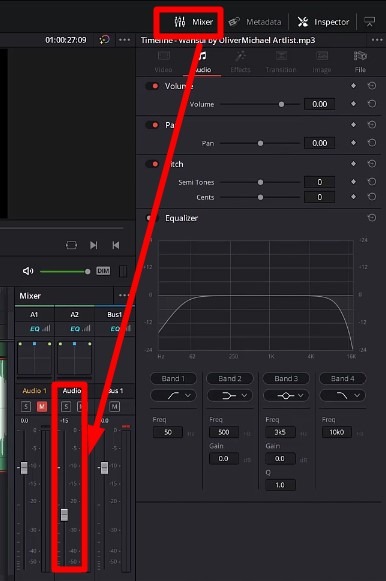Open viewer options menu next to timecode
386x581 pixels.
(x=124, y=40)
